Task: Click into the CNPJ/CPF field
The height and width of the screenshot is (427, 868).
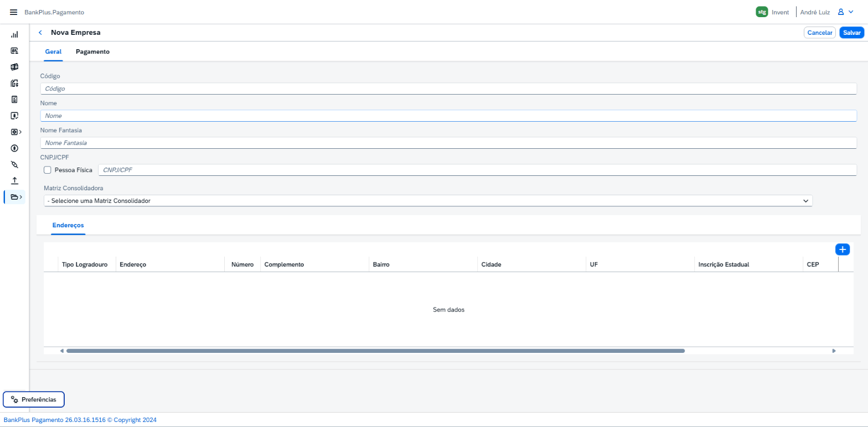Action: point(477,170)
